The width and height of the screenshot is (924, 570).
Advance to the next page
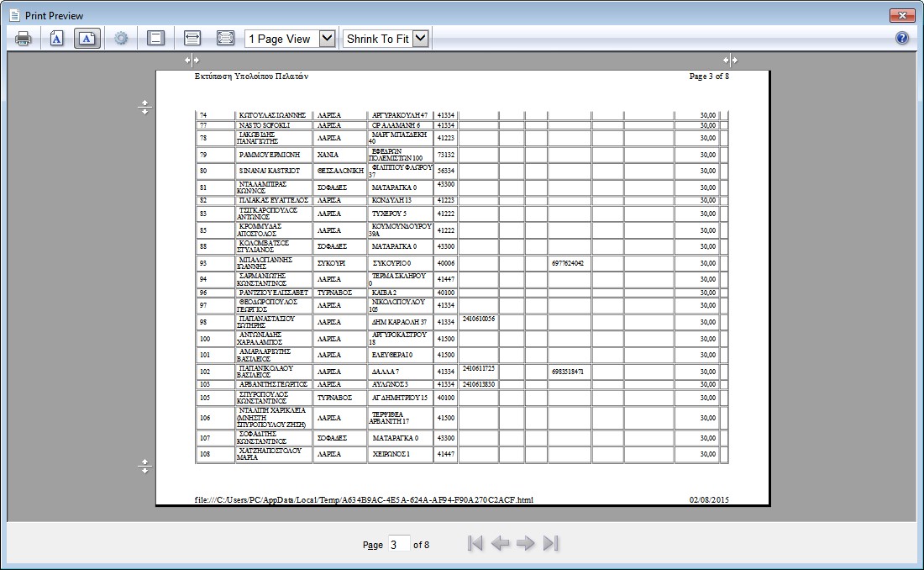(x=526, y=544)
